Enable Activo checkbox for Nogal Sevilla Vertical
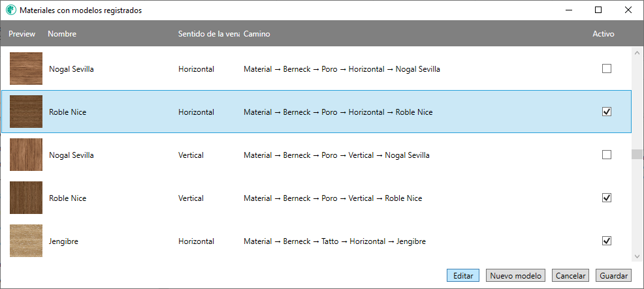Image resolution: width=644 pixels, height=289 pixels. tap(607, 155)
